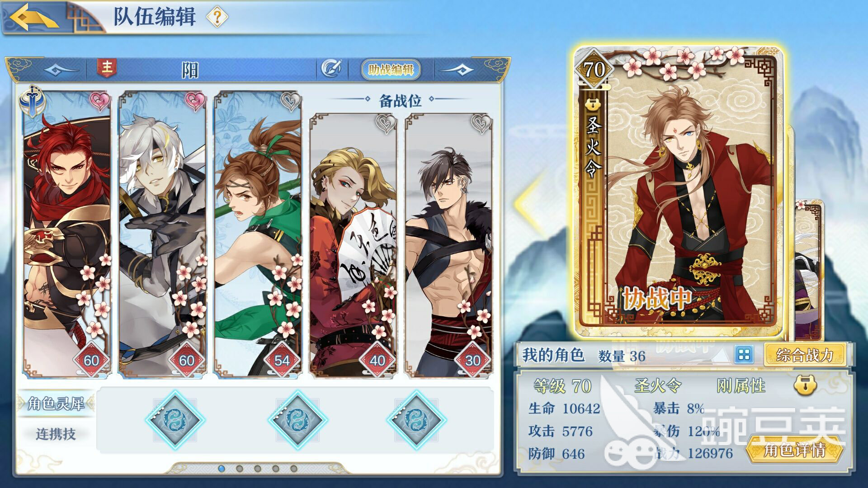Open the question mark help icon

point(217,18)
